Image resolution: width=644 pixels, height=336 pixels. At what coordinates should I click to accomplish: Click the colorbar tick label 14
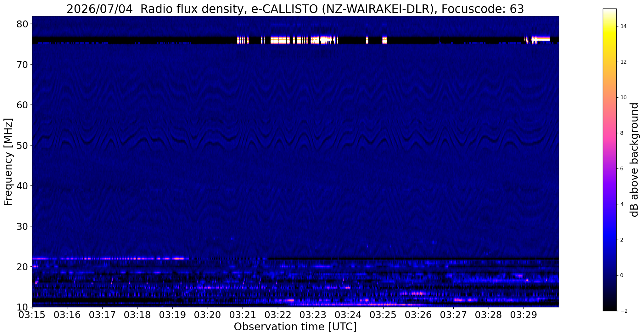point(623,26)
